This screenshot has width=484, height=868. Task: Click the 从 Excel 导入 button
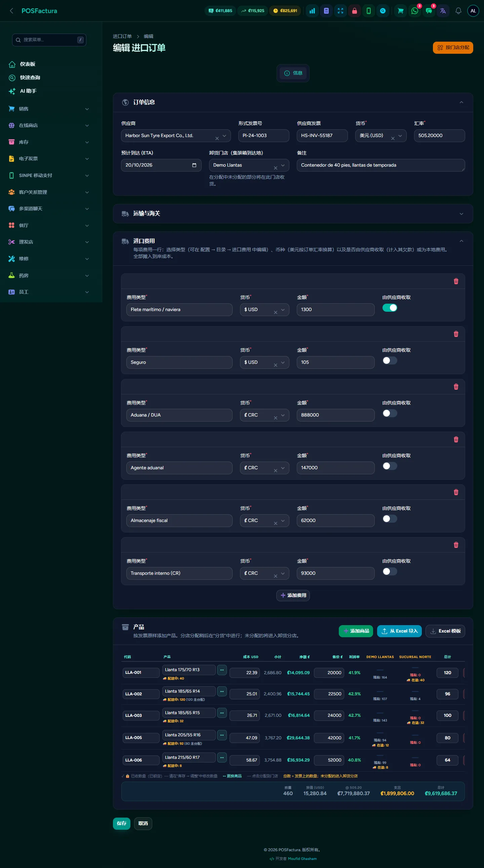(399, 631)
